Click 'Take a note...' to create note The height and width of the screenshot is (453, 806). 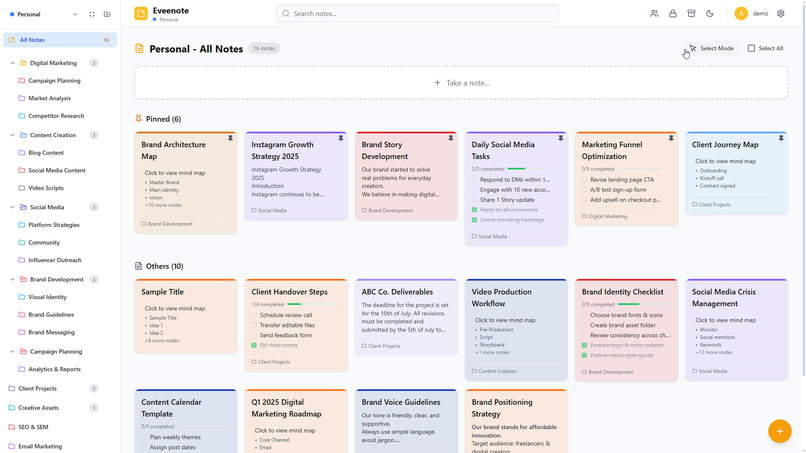461,83
